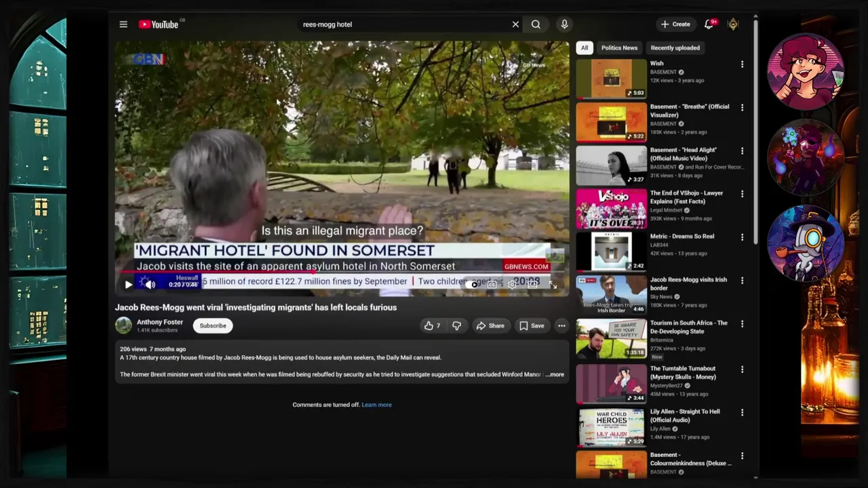The height and width of the screenshot is (488, 868).
Task: Select the 'All' filter chip
Action: coord(585,48)
